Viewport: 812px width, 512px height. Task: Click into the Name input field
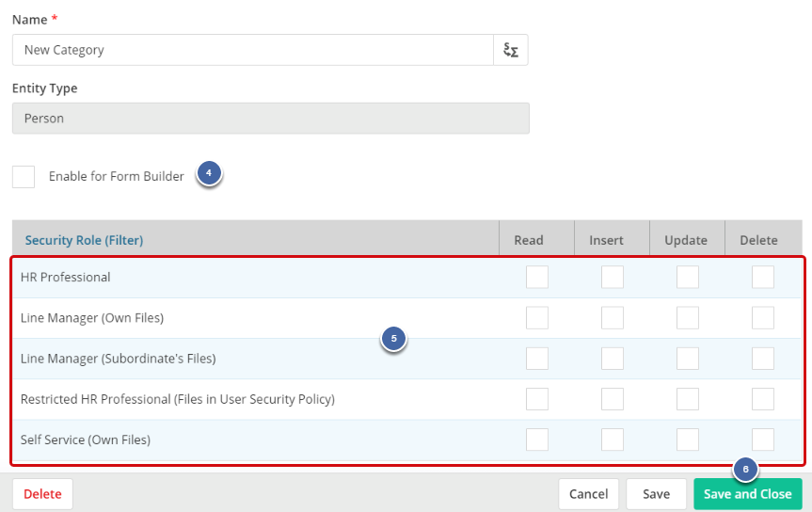click(x=252, y=51)
